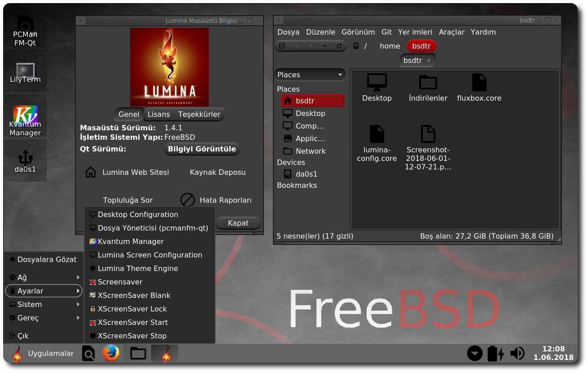Viewport: 588px width, 373px height.
Task: Select bsdtr home in Places sidebar
Action: (312, 101)
